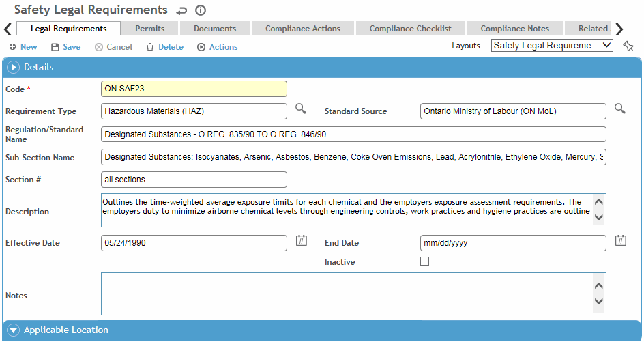Expand the Applicable Location section

pos(13,330)
